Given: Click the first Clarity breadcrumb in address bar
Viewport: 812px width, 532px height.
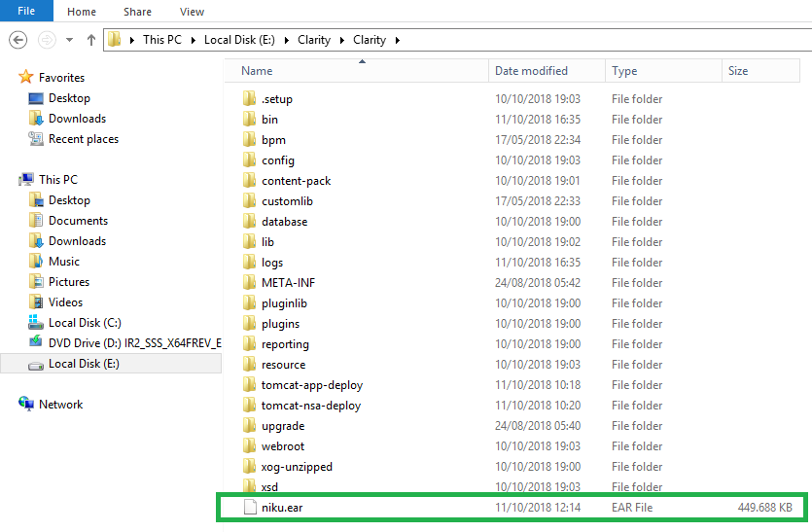Looking at the screenshot, I should tap(314, 40).
